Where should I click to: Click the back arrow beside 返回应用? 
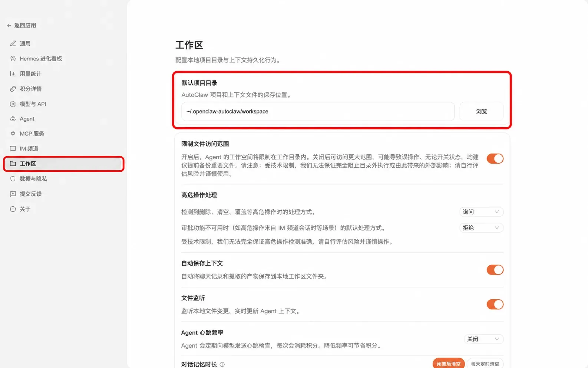(9, 26)
